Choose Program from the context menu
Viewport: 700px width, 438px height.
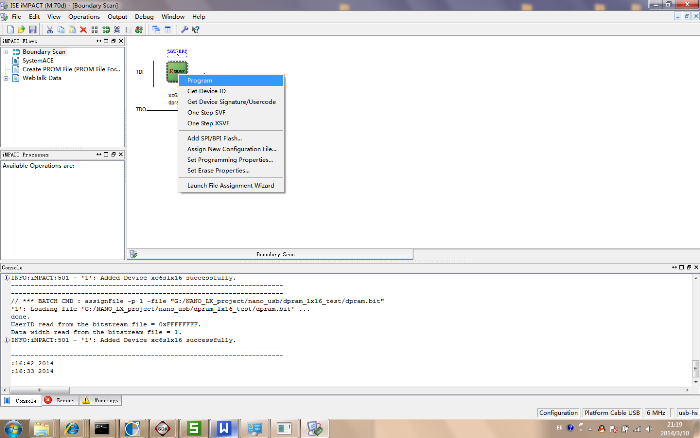coord(200,80)
